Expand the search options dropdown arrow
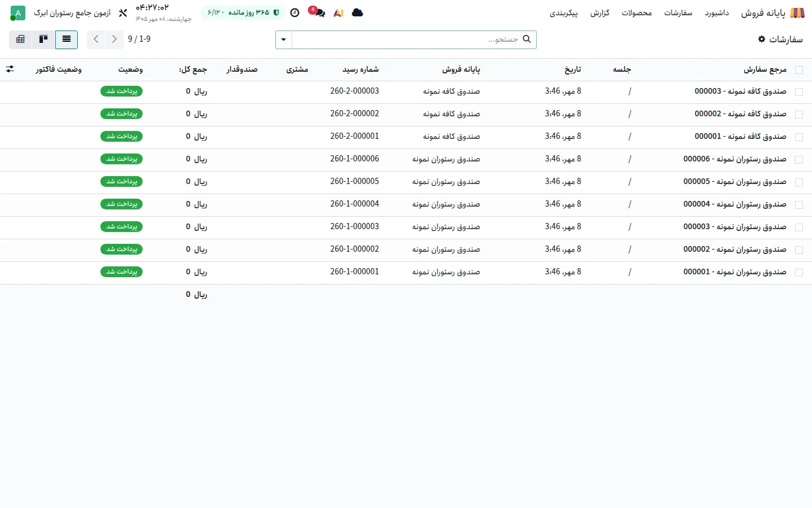This screenshot has height=508, width=812. tap(284, 40)
